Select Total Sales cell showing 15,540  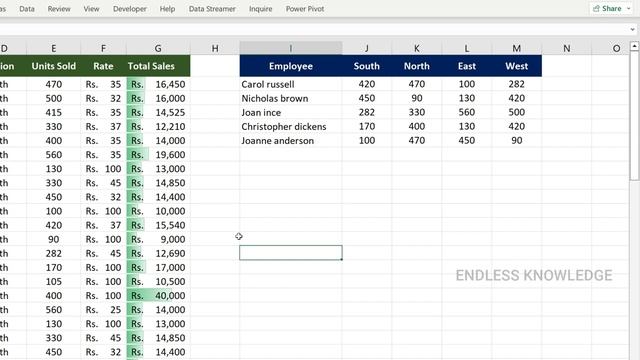coord(158,225)
